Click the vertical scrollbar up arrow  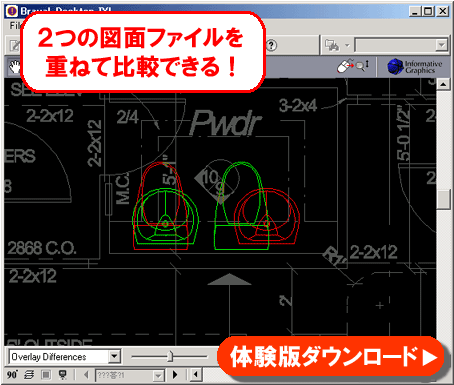coord(443,84)
